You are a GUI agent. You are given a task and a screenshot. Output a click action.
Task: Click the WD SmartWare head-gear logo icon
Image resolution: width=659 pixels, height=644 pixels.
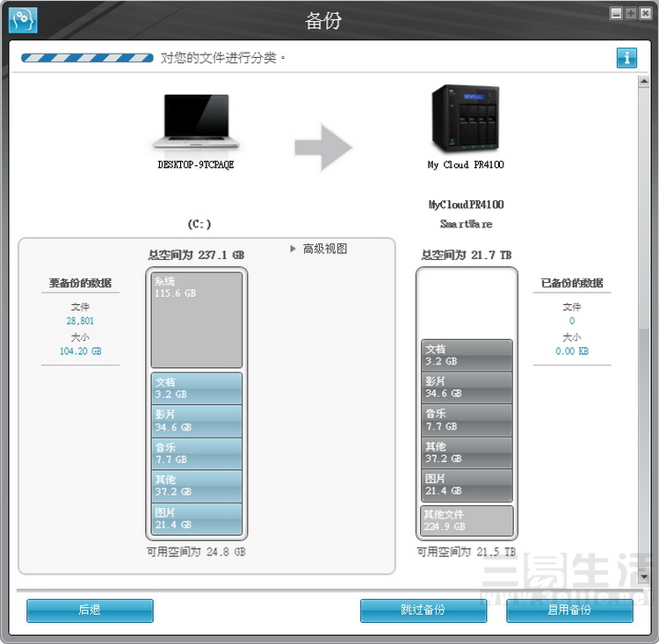tap(23, 19)
